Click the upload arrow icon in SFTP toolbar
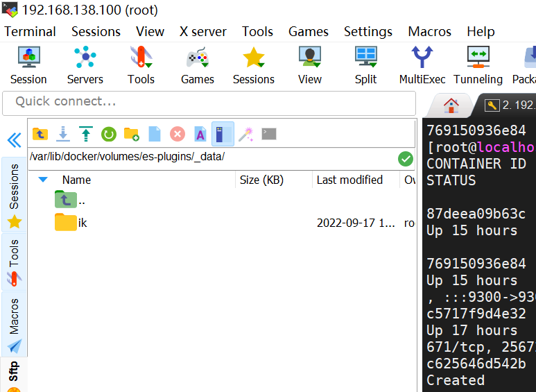Screen dimensions: 536x392 (86, 134)
